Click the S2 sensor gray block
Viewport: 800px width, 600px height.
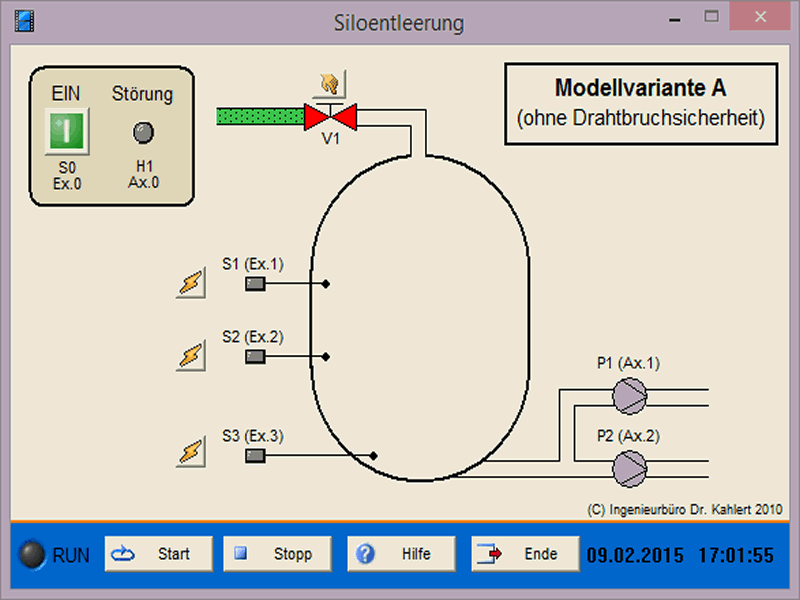pyautogui.click(x=256, y=355)
